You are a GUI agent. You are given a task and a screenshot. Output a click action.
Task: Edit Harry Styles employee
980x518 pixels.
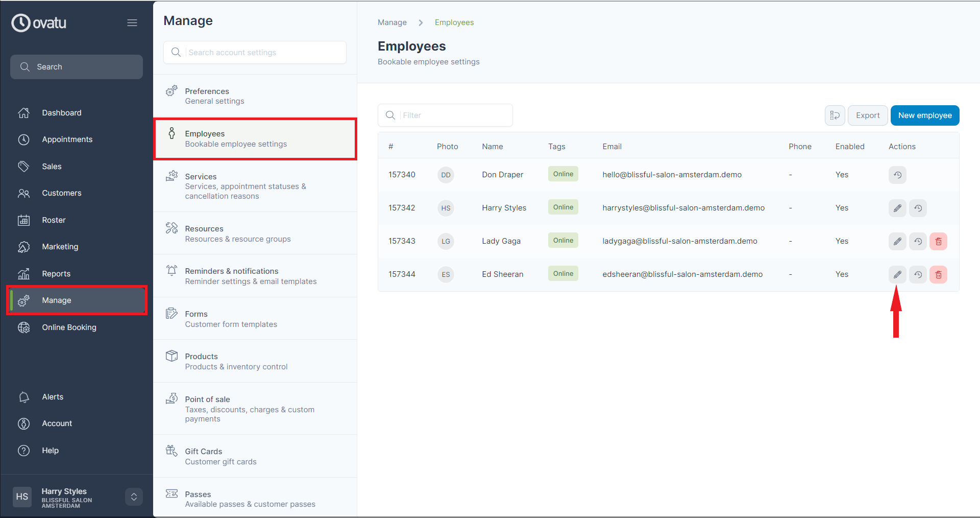coord(897,208)
